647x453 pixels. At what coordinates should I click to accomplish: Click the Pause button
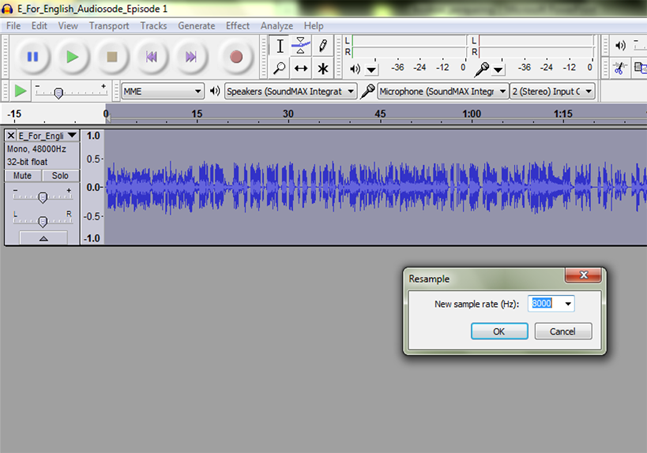[33, 57]
